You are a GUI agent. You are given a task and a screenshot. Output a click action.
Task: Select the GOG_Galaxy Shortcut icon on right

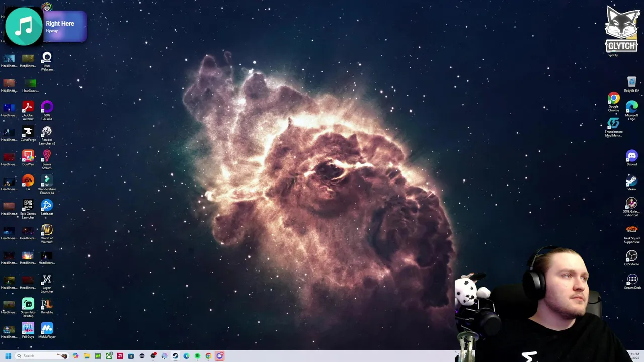coord(631,207)
